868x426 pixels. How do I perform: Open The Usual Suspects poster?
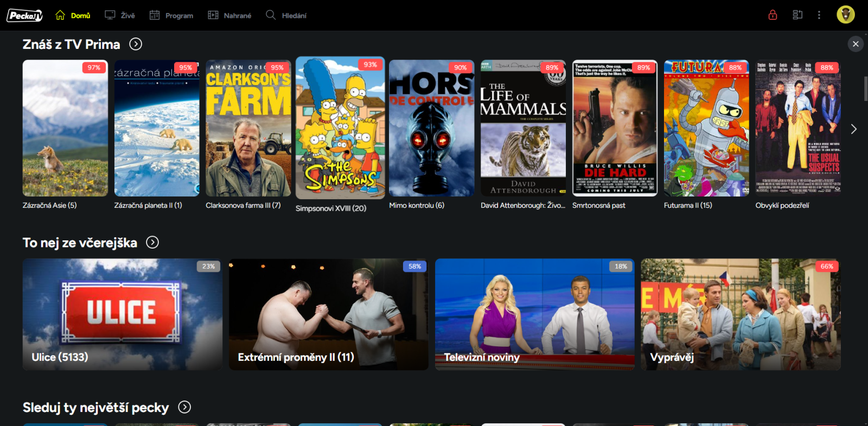coord(798,128)
